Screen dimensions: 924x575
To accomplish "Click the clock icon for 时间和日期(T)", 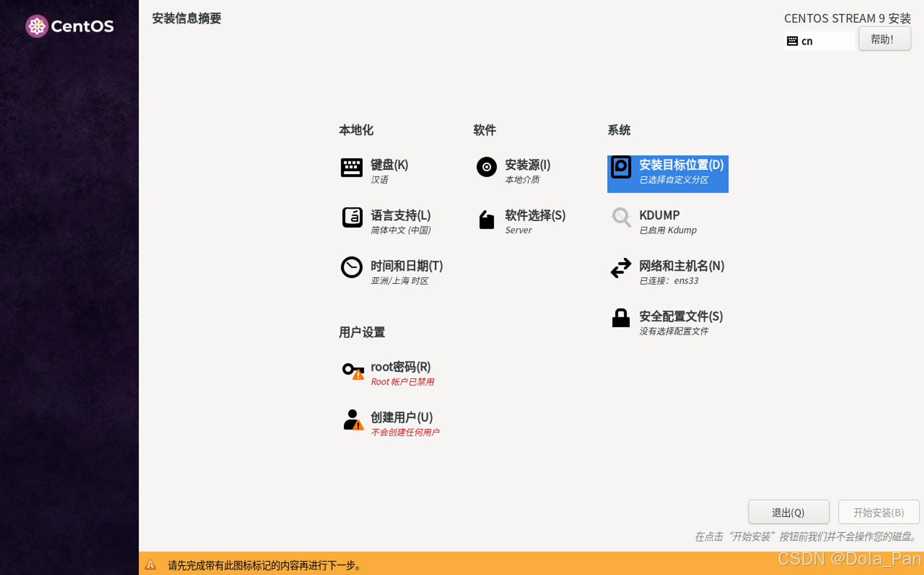I will (352, 267).
